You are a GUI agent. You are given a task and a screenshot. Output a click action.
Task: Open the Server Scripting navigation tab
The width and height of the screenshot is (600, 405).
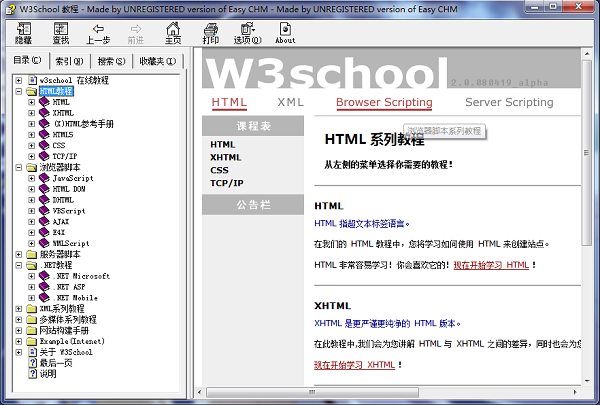click(509, 102)
